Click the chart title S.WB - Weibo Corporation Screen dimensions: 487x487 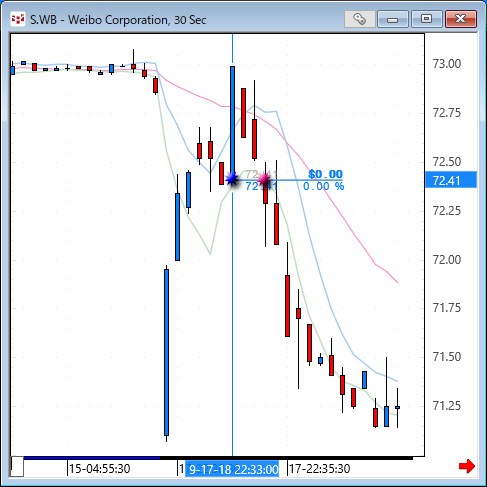click(118, 20)
